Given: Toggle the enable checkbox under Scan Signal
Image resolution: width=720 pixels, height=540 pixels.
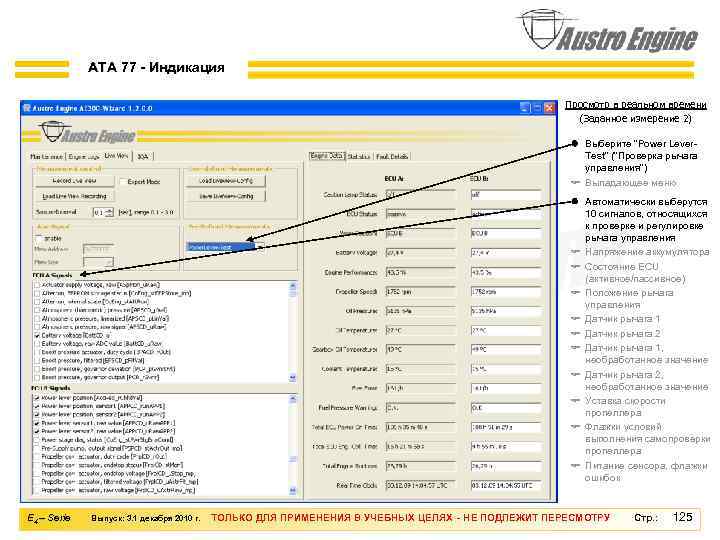Looking at the screenshot, I should click(x=39, y=239).
